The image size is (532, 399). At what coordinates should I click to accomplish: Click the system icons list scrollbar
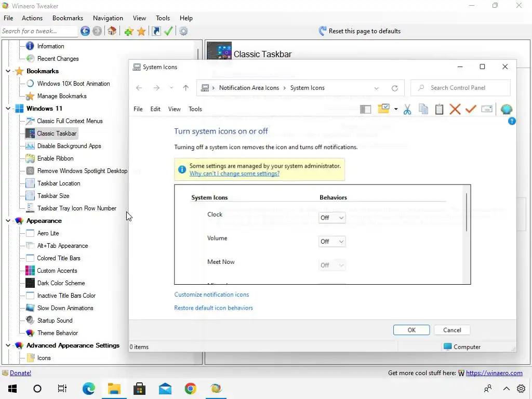pos(467,212)
